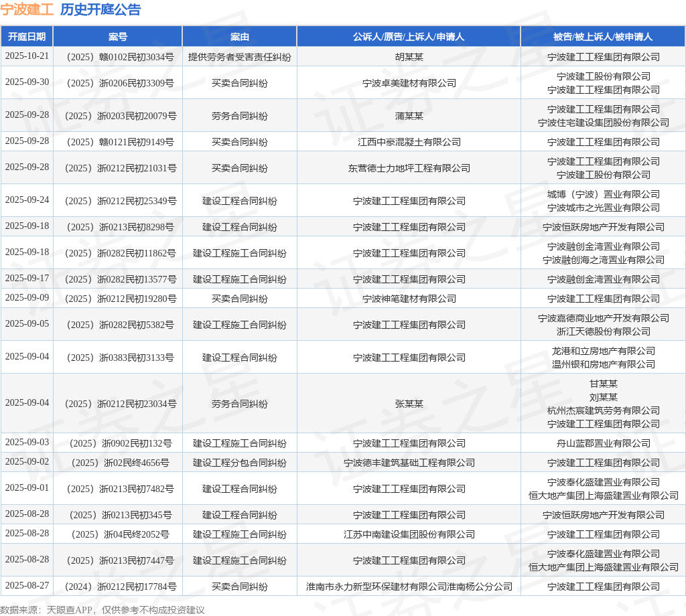Viewport: 686px width, 616px height.
Task: Click defendant 宁波住宅建设集团股份有限公司
Action: 604,123
